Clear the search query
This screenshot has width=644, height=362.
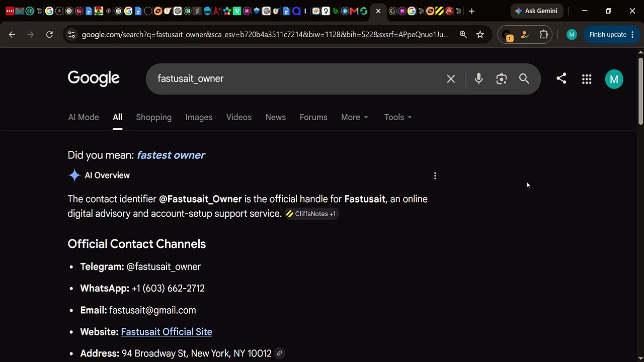click(451, 79)
